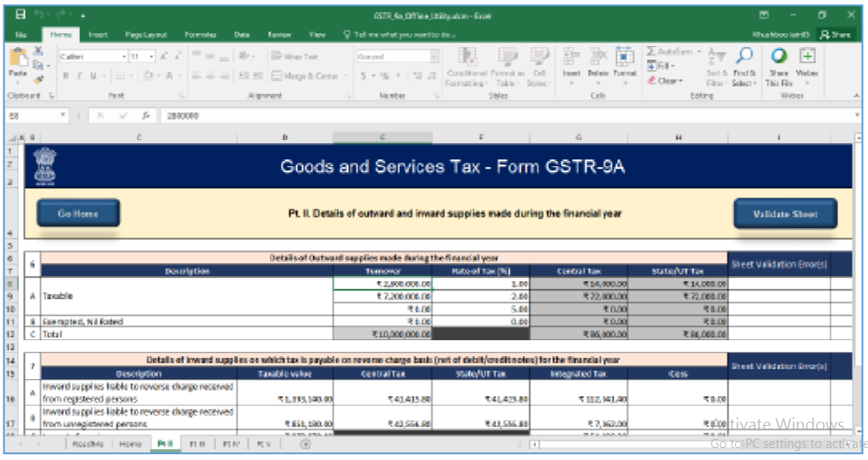Open the Review ribbon tab
This screenshot has width=868, height=460.
click(280, 34)
